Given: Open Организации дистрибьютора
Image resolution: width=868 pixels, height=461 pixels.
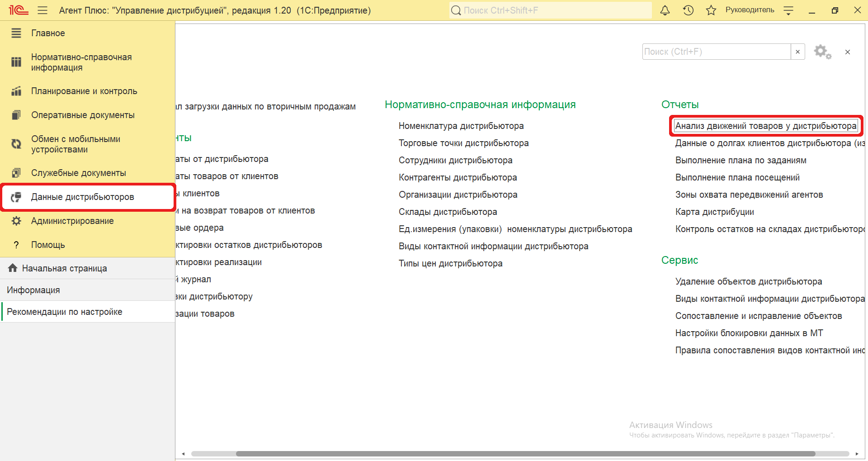Looking at the screenshot, I should point(458,195).
